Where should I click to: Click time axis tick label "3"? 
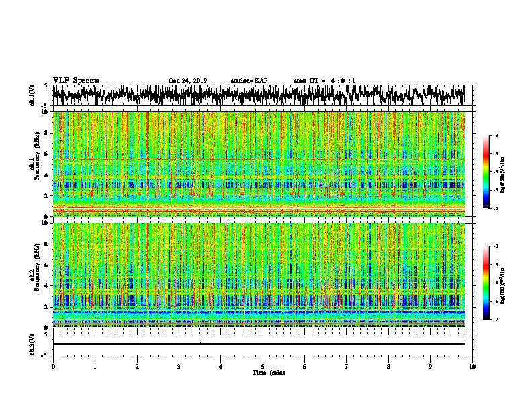click(179, 367)
